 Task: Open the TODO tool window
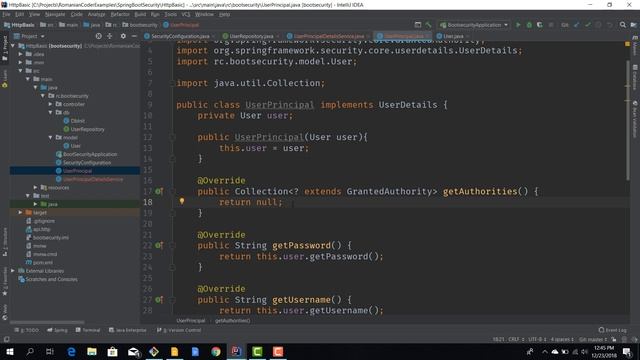click(27, 330)
